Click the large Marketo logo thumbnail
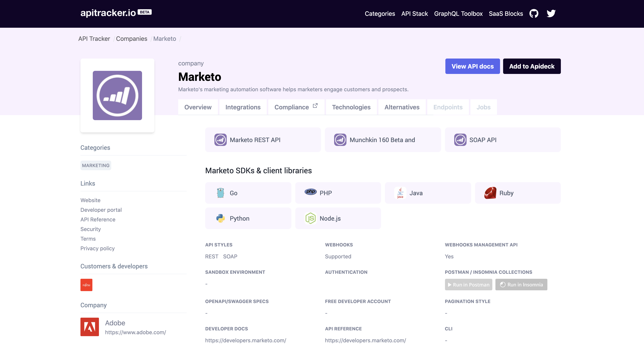This screenshot has height=345, width=644. (x=117, y=95)
